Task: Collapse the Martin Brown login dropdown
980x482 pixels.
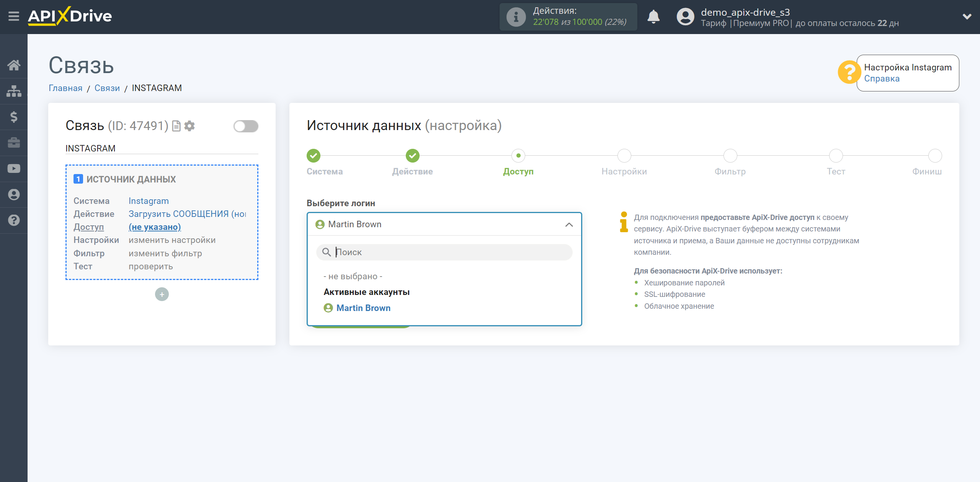Action: click(x=444, y=224)
